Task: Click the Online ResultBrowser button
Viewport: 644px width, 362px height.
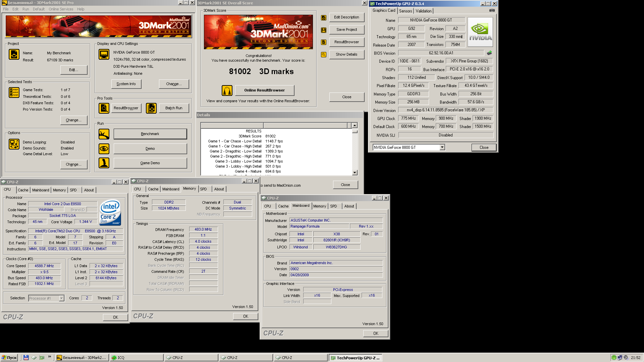Action: tap(265, 90)
